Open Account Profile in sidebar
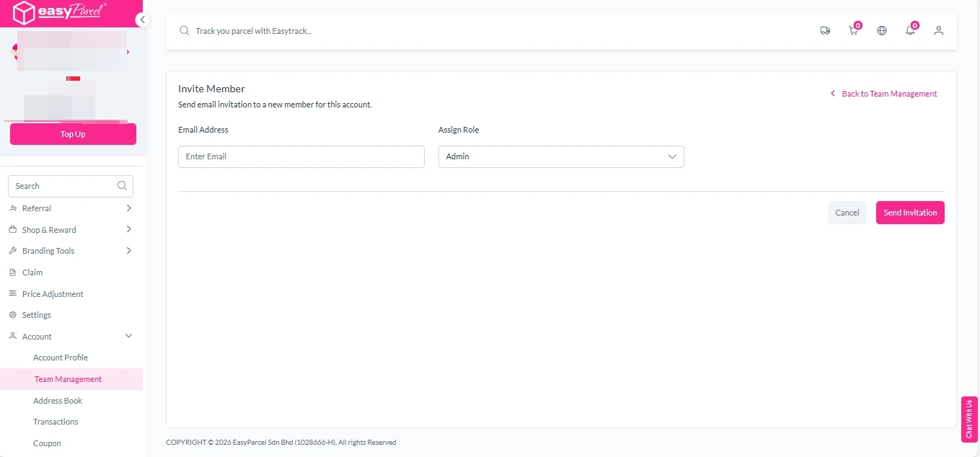Screen dimensions: 980x457 (61, 358)
